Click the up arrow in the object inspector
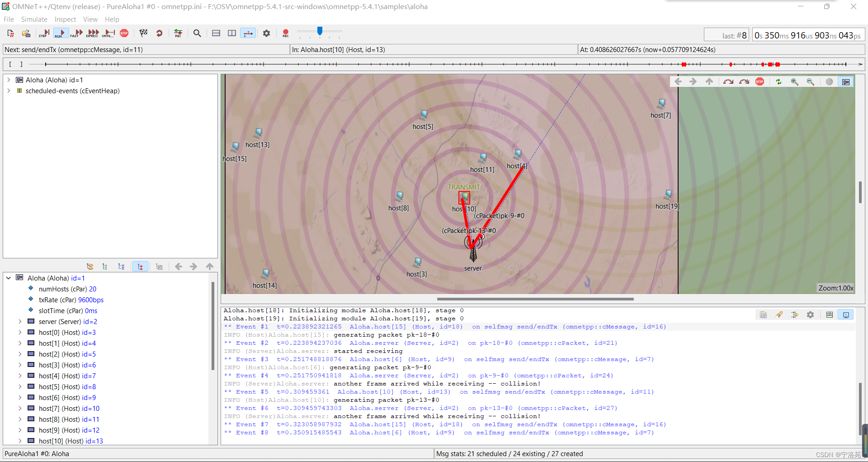The width and height of the screenshot is (868, 462). (209, 267)
